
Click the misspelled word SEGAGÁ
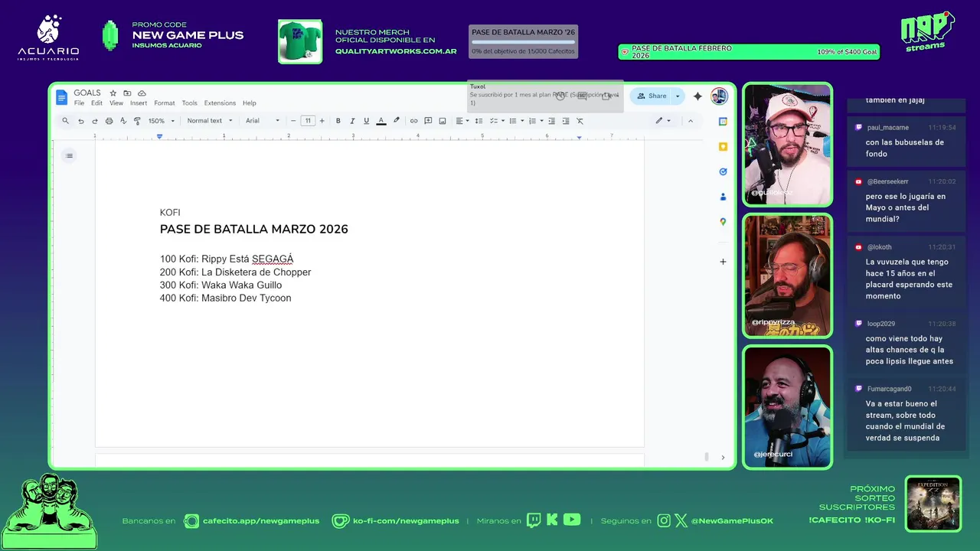point(273,259)
